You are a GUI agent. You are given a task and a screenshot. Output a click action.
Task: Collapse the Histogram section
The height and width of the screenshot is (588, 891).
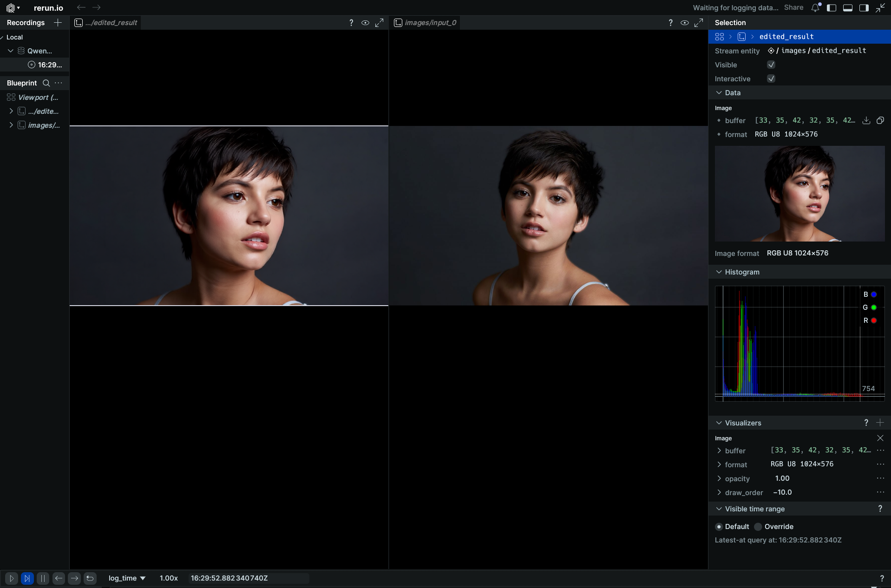click(719, 272)
